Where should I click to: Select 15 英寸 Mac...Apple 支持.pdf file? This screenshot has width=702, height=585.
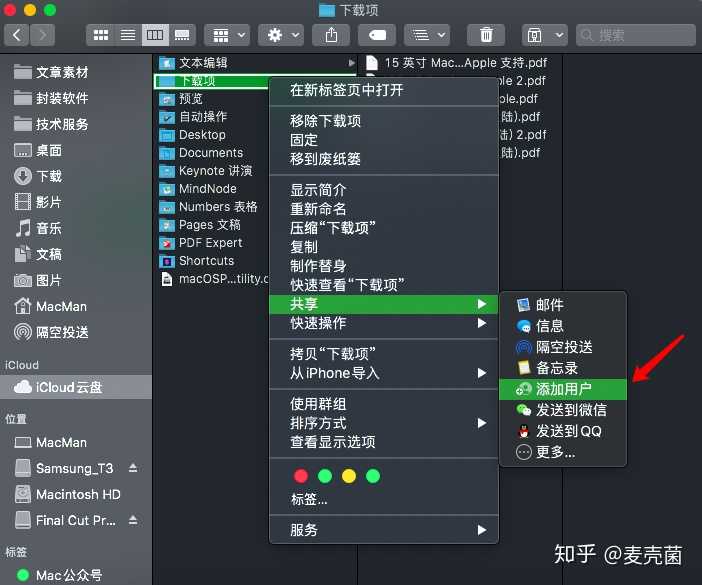point(457,63)
